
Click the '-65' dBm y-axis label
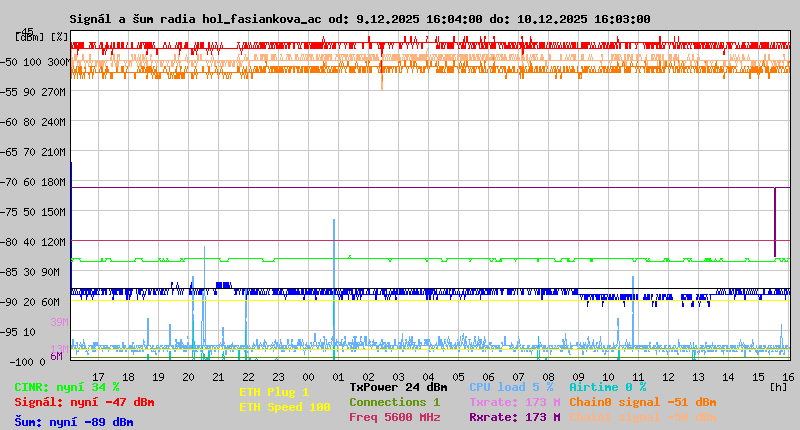9,152
